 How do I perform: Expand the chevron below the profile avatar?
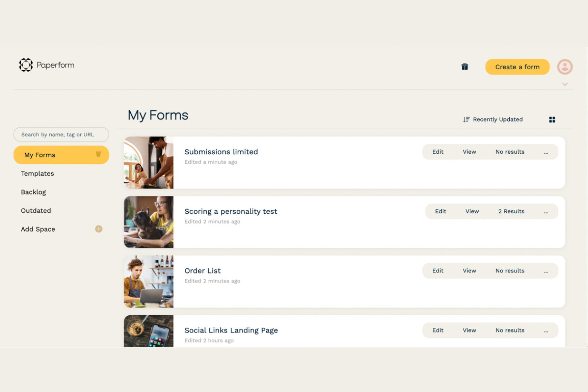565,84
